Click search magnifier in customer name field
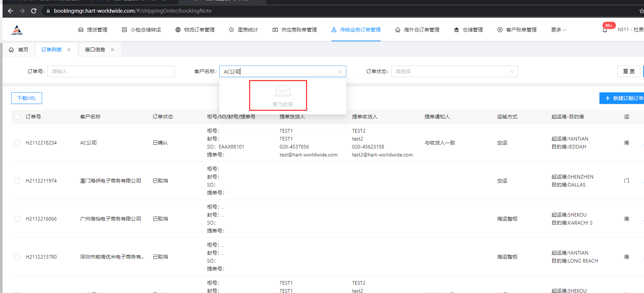644x293 pixels. point(340,72)
